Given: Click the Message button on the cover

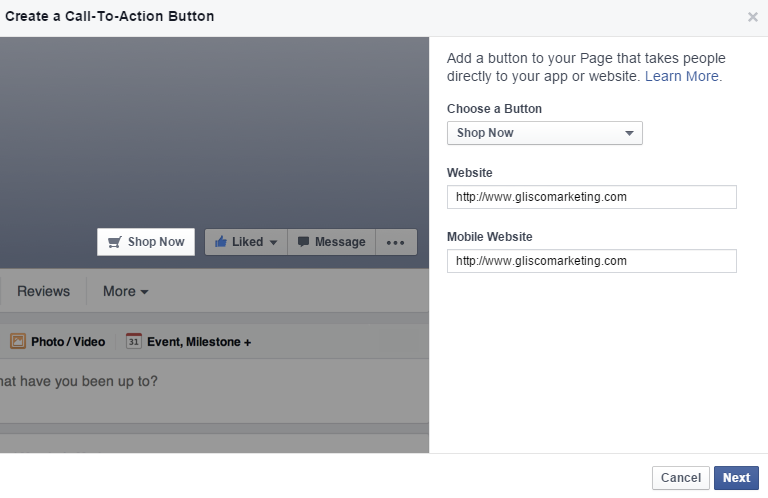Looking at the screenshot, I should pyautogui.click(x=332, y=242).
